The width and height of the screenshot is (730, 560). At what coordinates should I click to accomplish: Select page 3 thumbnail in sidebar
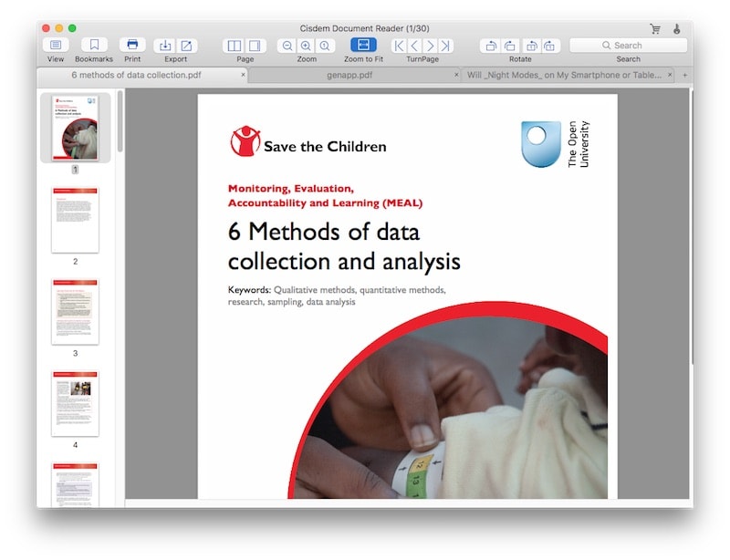[x=75, y=312]
